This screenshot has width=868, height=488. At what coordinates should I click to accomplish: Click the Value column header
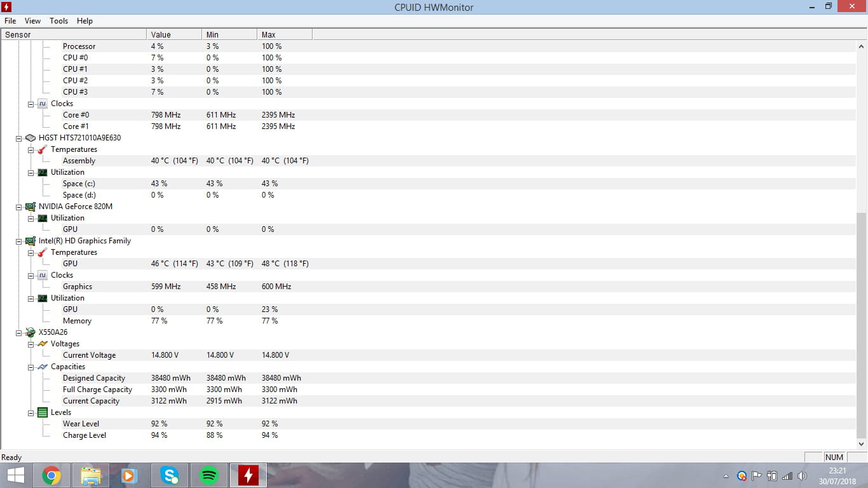pyautogui.click(x=174, y=34)
